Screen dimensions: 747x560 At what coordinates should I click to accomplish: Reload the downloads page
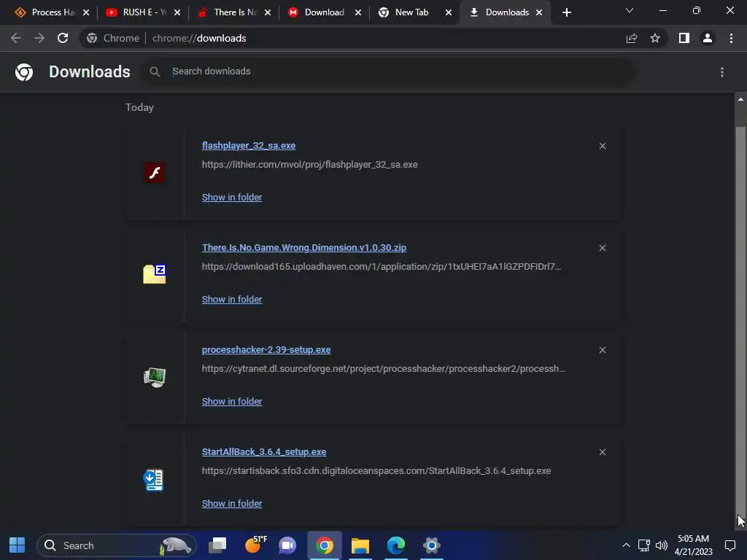coord(63,38)
